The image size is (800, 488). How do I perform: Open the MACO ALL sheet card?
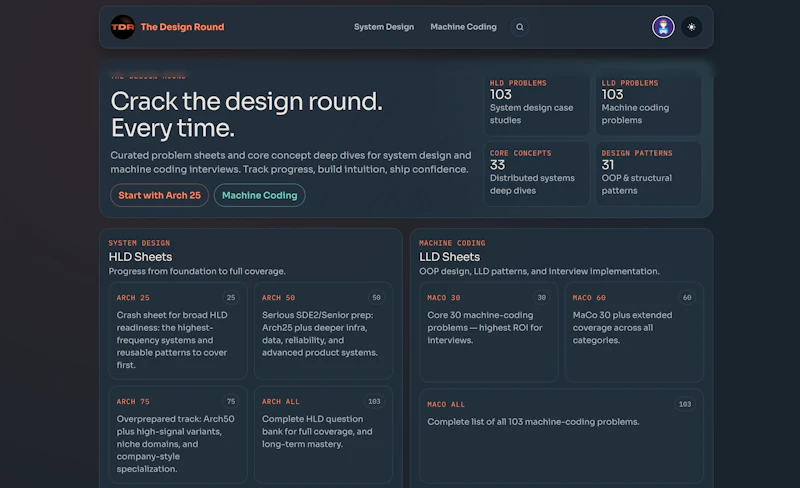[561, 436]
